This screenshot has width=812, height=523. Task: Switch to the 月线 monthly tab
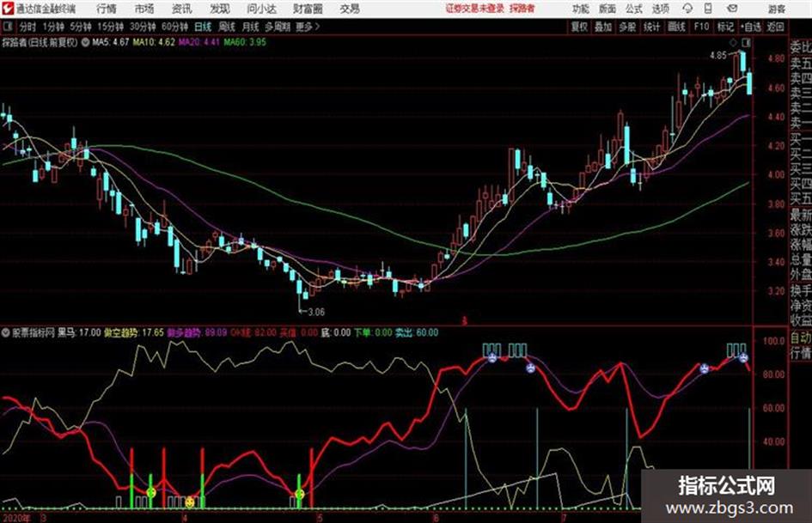(251, 27)
